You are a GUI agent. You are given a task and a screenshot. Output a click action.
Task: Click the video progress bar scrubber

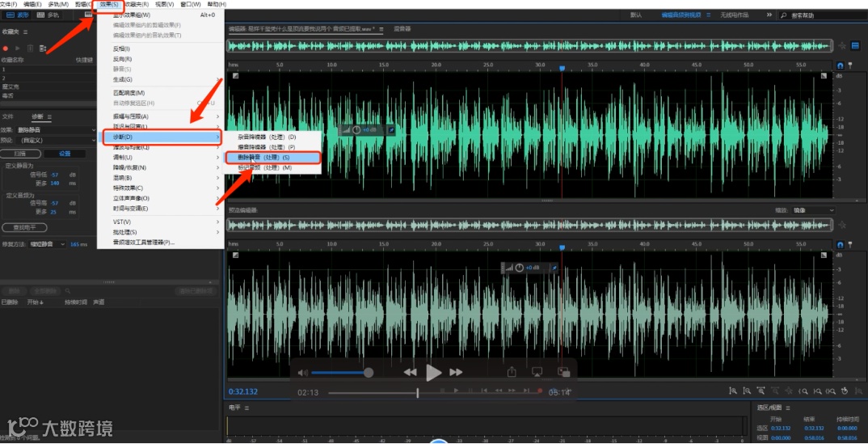(x=417, y=393)
